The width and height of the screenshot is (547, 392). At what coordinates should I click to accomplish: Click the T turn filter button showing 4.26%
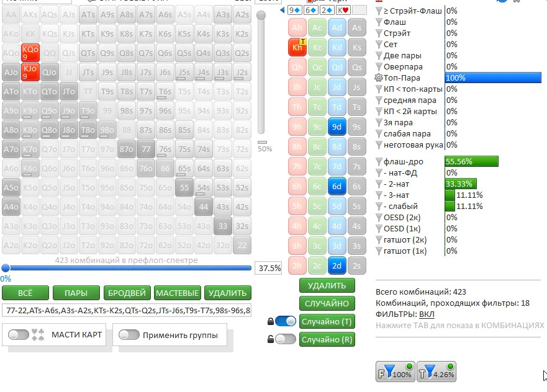436,372
